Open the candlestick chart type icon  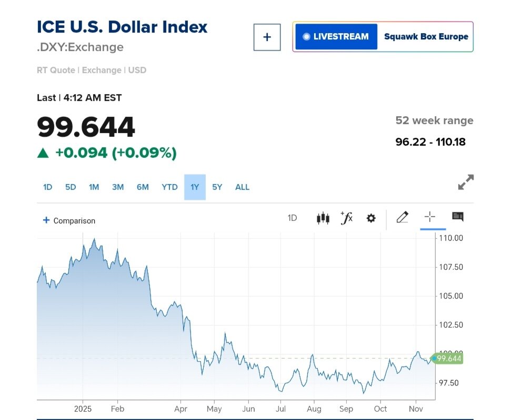323,218
